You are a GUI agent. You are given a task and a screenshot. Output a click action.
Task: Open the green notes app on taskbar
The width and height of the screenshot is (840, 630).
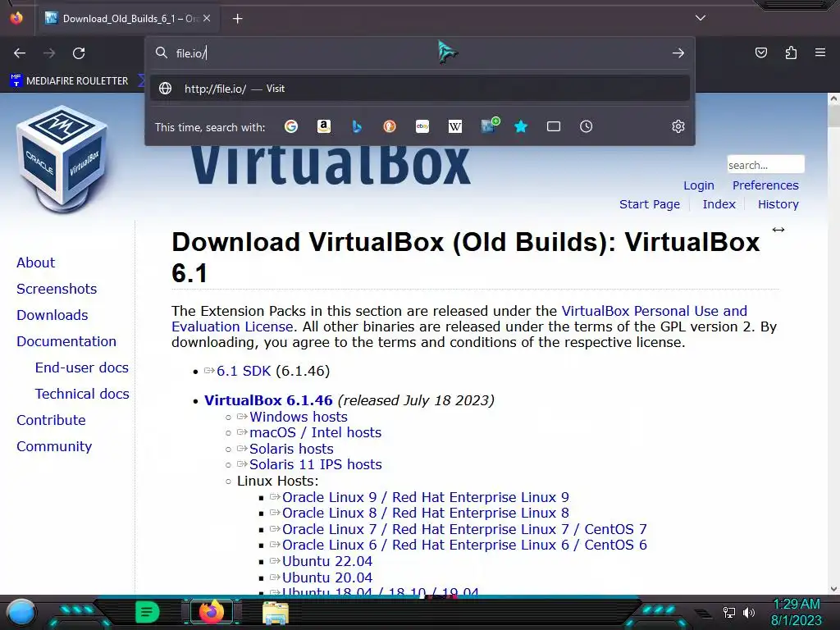(148, 612)
